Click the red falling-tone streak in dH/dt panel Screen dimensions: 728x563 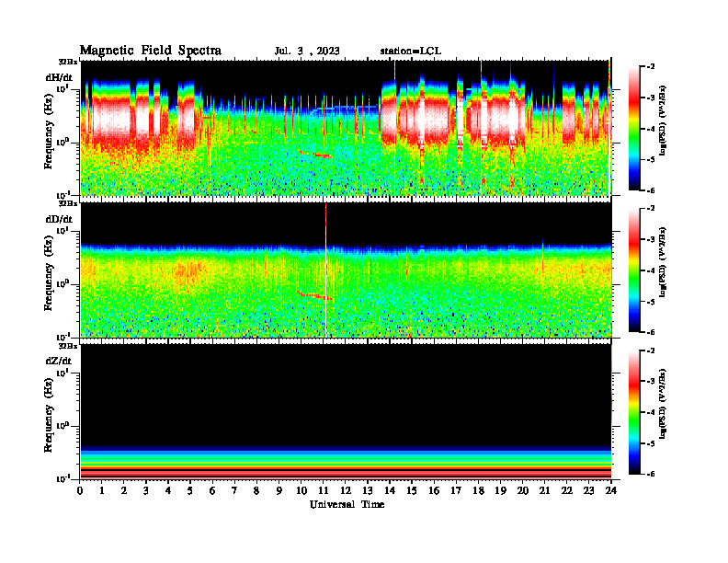point(314,155)
